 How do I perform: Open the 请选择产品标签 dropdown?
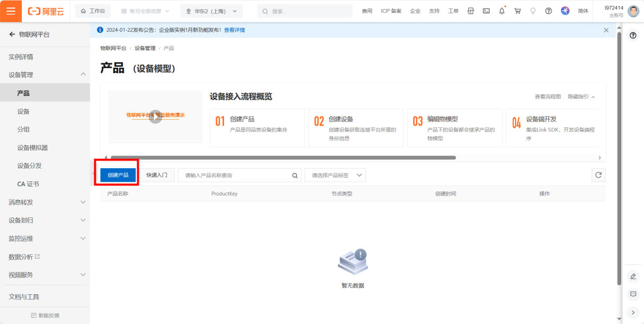pyautogui.click(x=335, y=176)
